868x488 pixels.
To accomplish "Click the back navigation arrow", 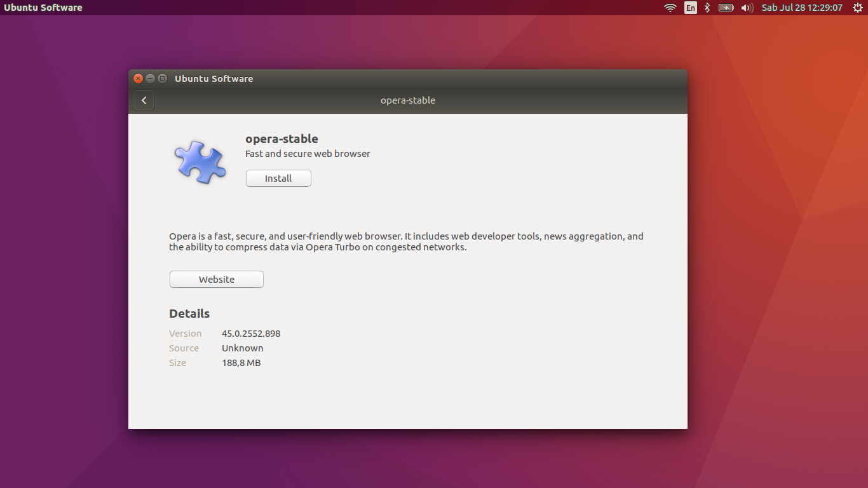I will click(x=143, y=100).
